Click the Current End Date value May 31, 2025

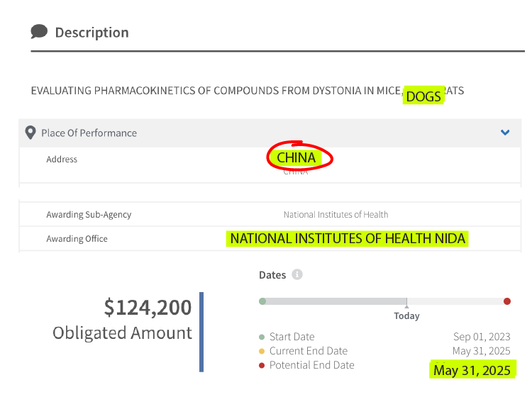tap(481, 351)
